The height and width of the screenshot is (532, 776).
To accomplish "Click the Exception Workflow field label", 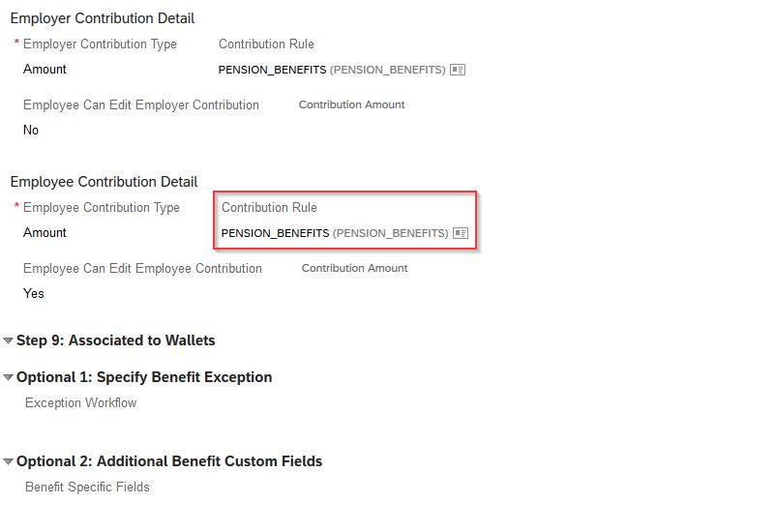I will (80, 402).
